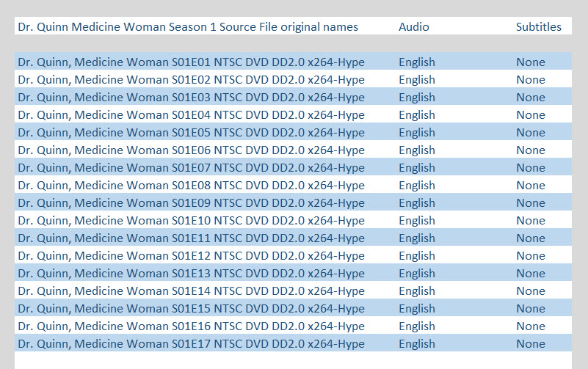Select 'None' subtitles cell in S01E04 row
Viewport: 588px width, 369px height.
[x=531, y=115]
